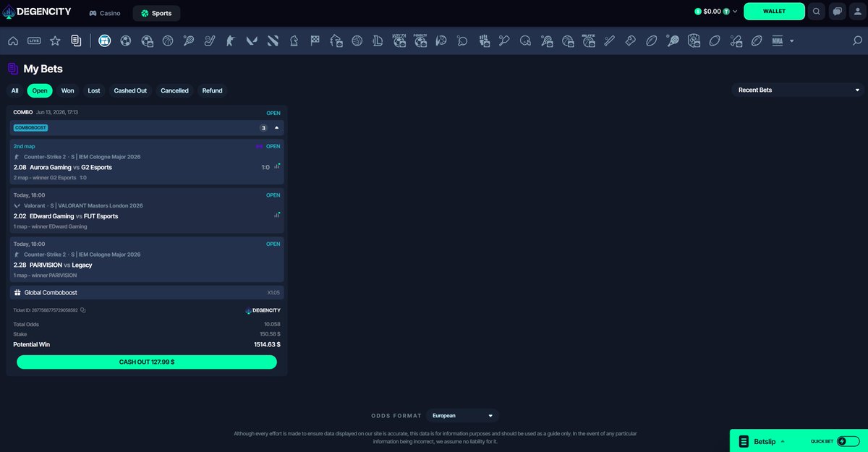Click the Stake 150.58 $ value
This screenshot has width=868, height=452.
point(270,334)
